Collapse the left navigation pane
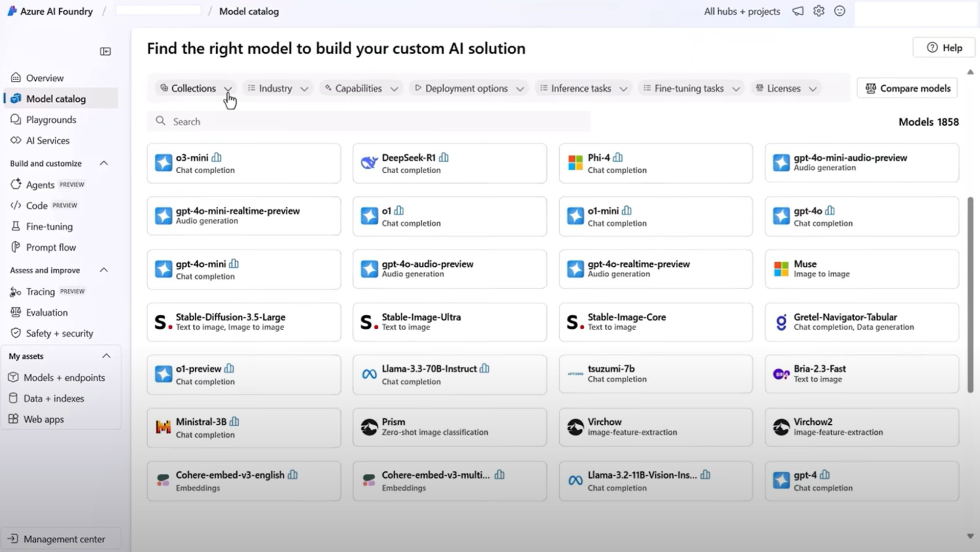Image resolution: width=980 pixels, height=552 pixels. coord(105,52)
